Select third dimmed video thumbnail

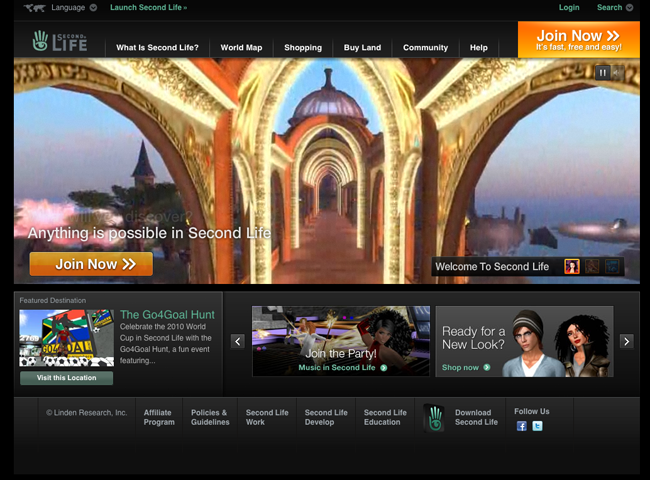point(612,267)
